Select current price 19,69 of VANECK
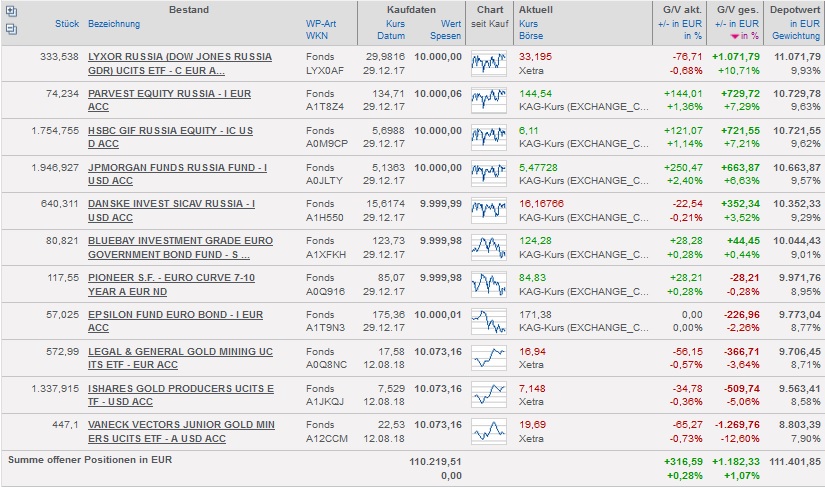Image resolution: width=825 pixels, height=487 pixels. coord(532,424)
